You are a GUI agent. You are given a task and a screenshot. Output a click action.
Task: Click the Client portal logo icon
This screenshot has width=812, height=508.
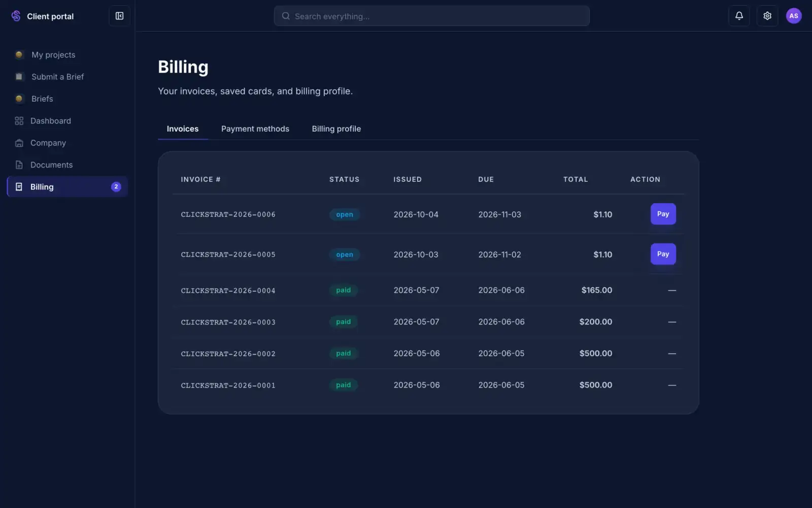click(16, 16)
